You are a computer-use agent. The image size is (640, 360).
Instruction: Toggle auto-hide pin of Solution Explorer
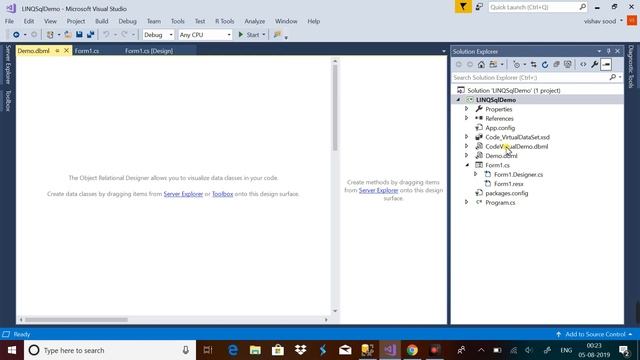pos(608,51)
